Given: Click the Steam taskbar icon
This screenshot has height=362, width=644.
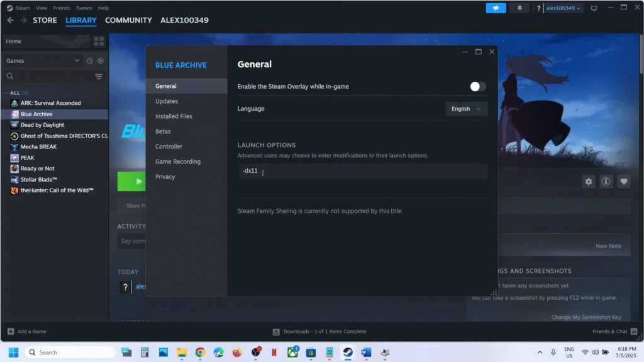Looking at the screenshot, I should click(348, 352).
